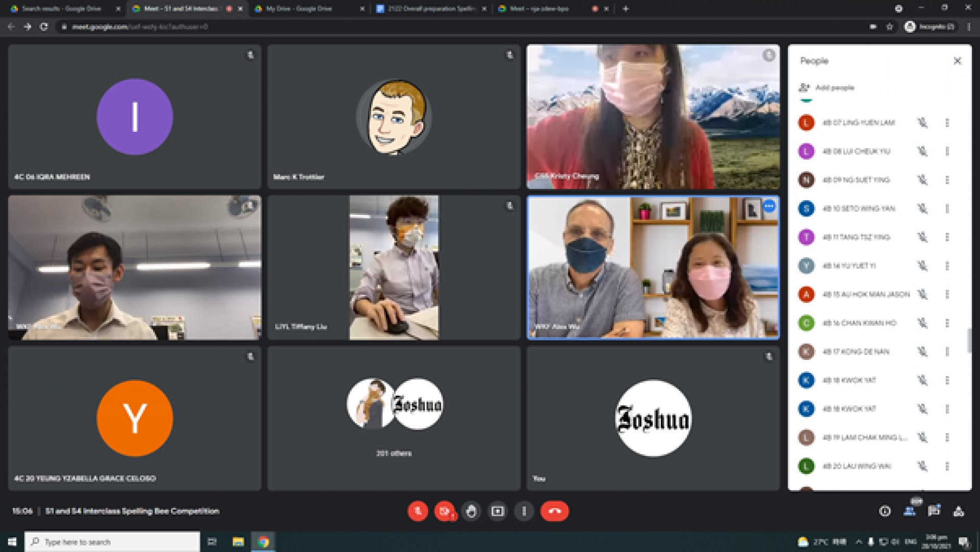980x552 pixels.
Task: Open options menu for 4B 10 SETO WING YAN
Action: pos(947,208)
